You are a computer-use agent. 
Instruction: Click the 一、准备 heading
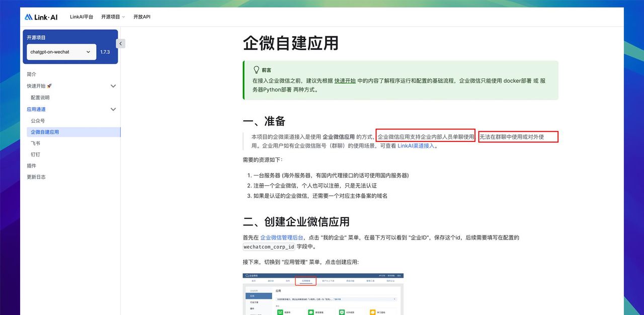(x=264, y=121)
